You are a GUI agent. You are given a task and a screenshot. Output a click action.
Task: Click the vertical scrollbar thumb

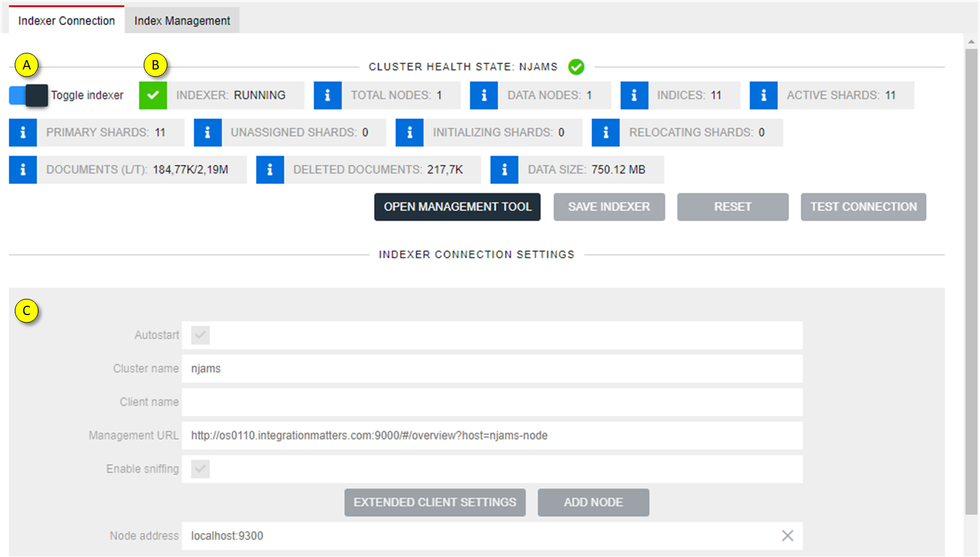tap(971, 282)
